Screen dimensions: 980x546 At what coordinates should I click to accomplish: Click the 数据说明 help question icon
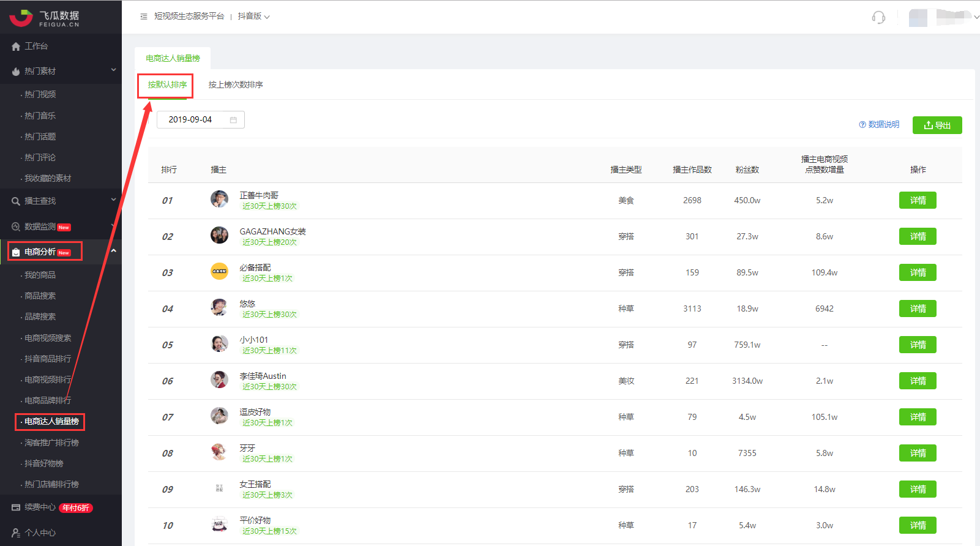(862, 125)
